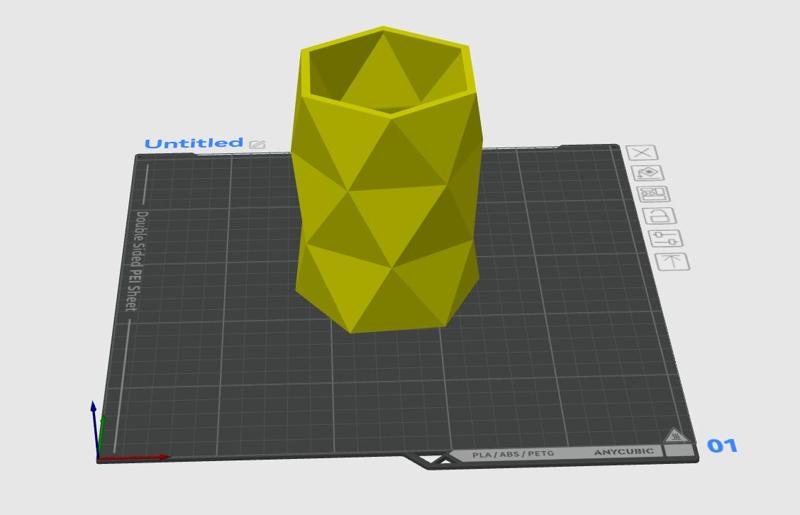Click the move plate to front arrow icon
The width and height of the screenshot is (800, 515).
[672, 261]
